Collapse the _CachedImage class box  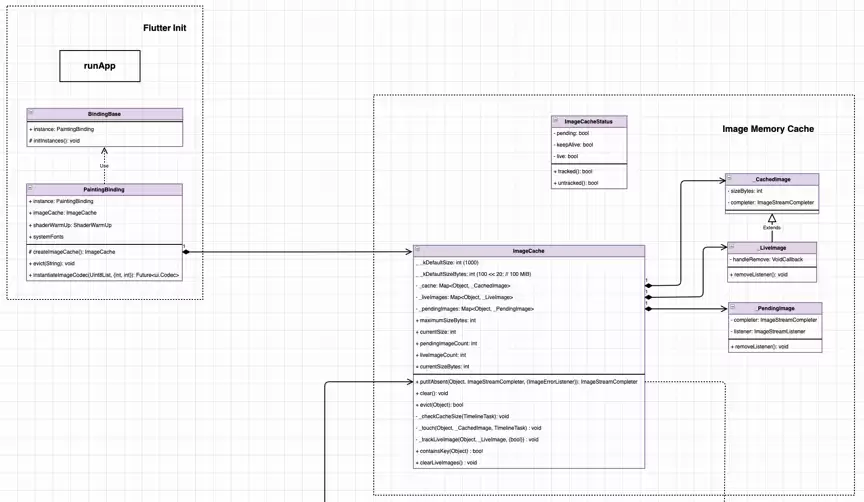(730, 177)
